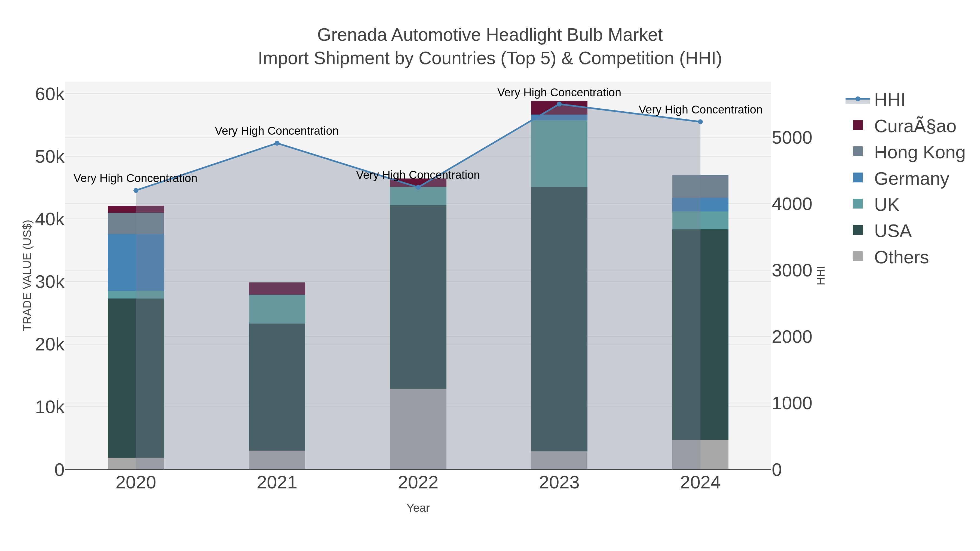Click the Hong Kong slate legend swatch
Viewport: 980px width, 551px height.
(858, 151)
